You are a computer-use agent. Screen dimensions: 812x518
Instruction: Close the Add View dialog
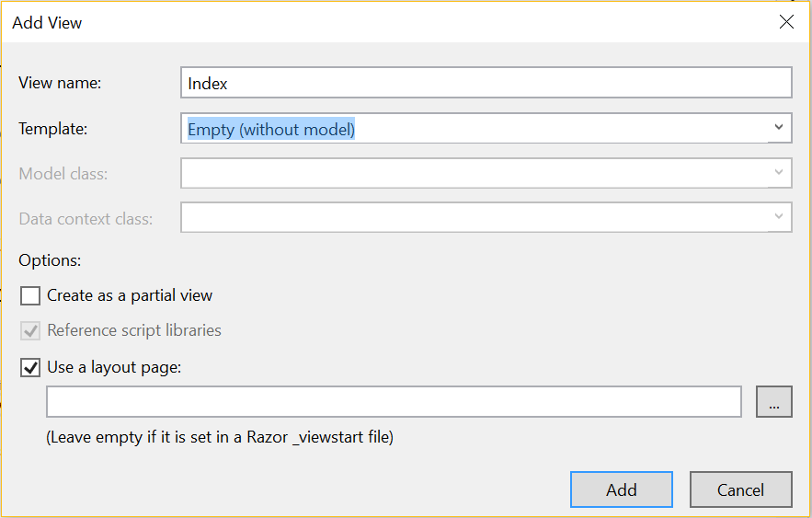[x=786, y=22]
